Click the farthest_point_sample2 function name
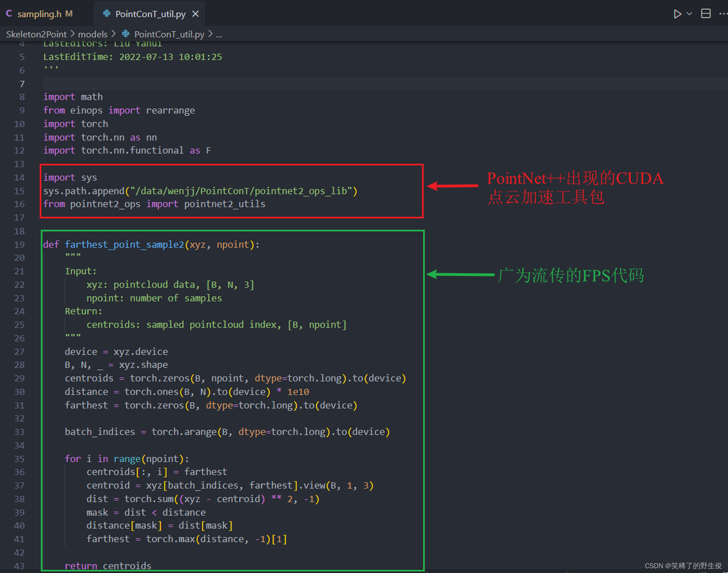This screenshot has height=573, width=728. [124, 244]
